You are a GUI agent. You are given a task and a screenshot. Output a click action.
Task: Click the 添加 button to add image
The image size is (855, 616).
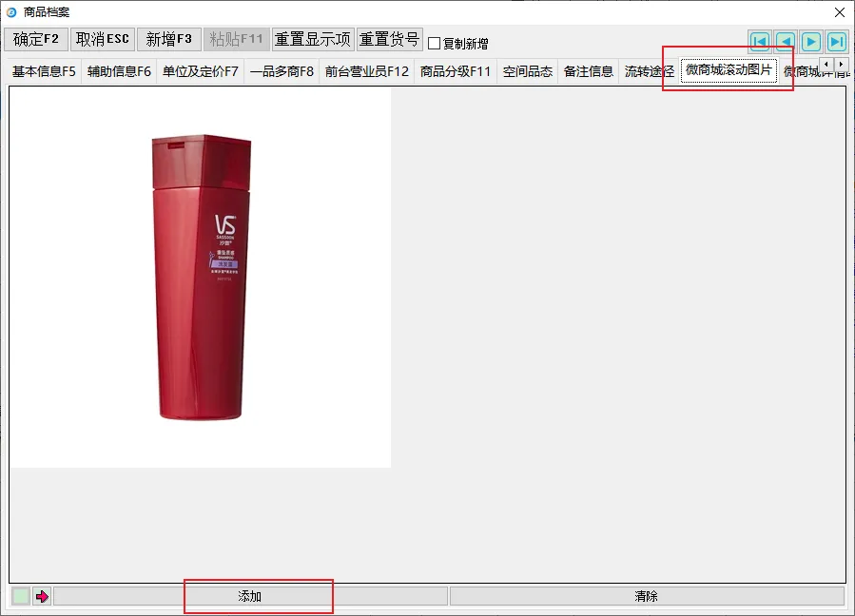[250, 596]
